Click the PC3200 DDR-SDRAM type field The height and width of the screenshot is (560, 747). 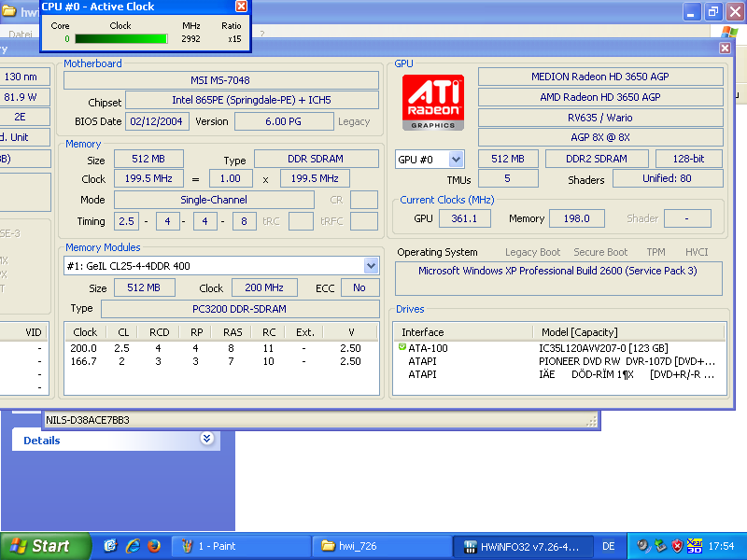coord(240,309)
